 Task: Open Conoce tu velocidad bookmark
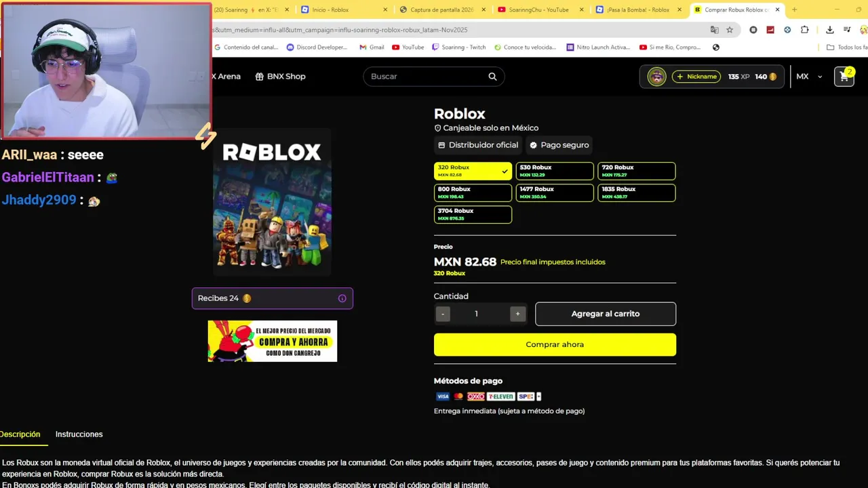pos(526,47)
